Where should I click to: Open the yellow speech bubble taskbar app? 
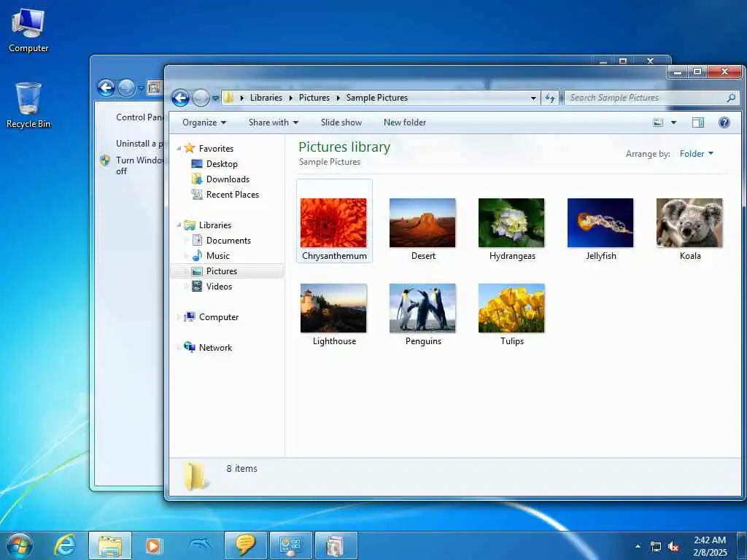pos(245,545)
